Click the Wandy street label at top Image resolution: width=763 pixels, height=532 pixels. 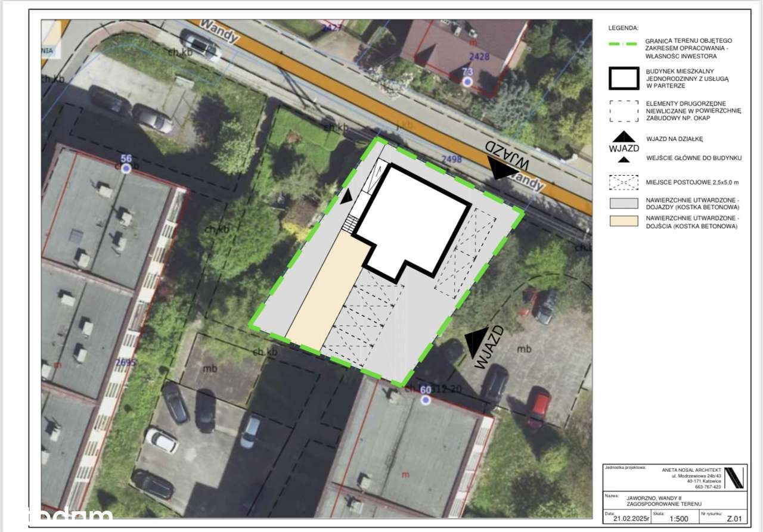click(x=220, y=32)
